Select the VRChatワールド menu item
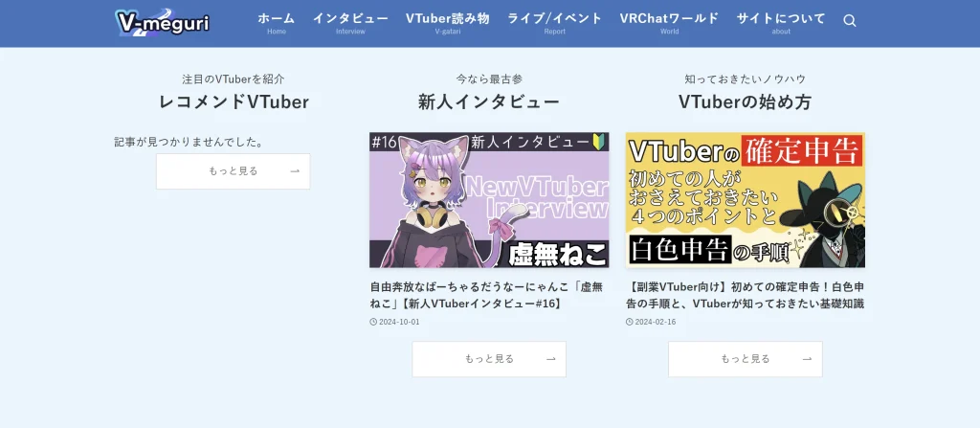 click(669, 23)
